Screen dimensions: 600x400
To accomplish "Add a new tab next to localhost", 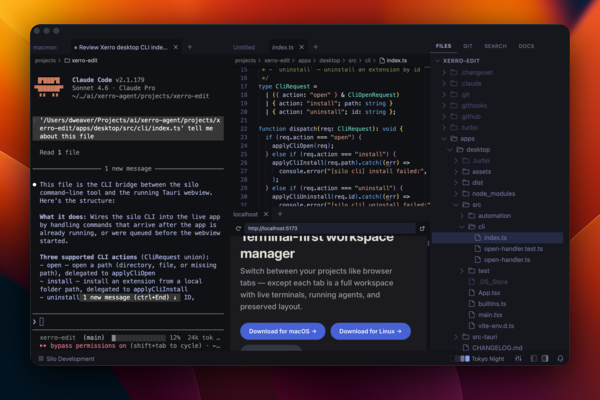I will [280, 214].
